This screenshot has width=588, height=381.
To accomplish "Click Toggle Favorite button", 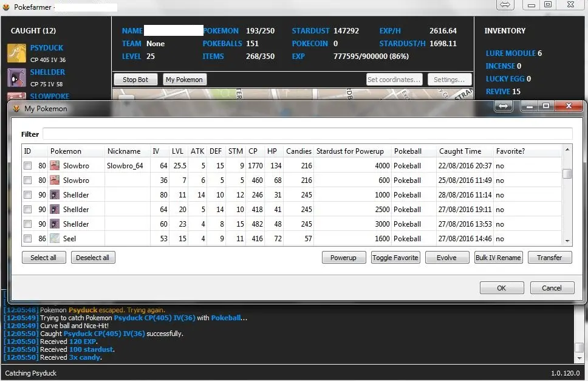I will tap(395, 258).
